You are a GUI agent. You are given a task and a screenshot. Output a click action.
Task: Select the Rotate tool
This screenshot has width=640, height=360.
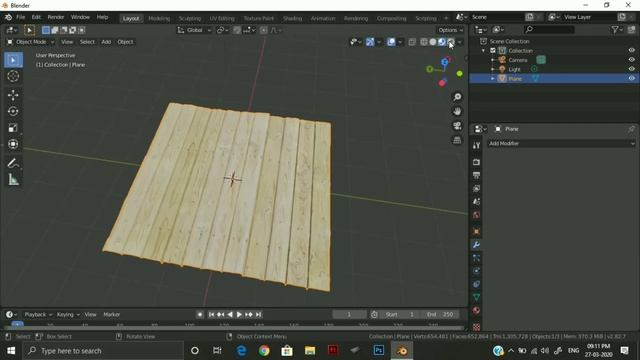(x=13, y=111)
